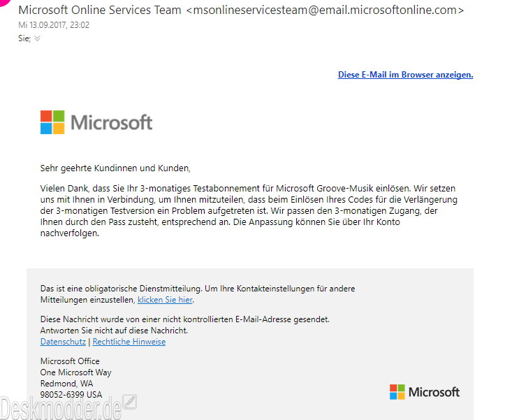Open "Diese E-Mail im Browser anzeigen" link
The height and width of the screenshot is (420, 505).
tap(406, 75)
